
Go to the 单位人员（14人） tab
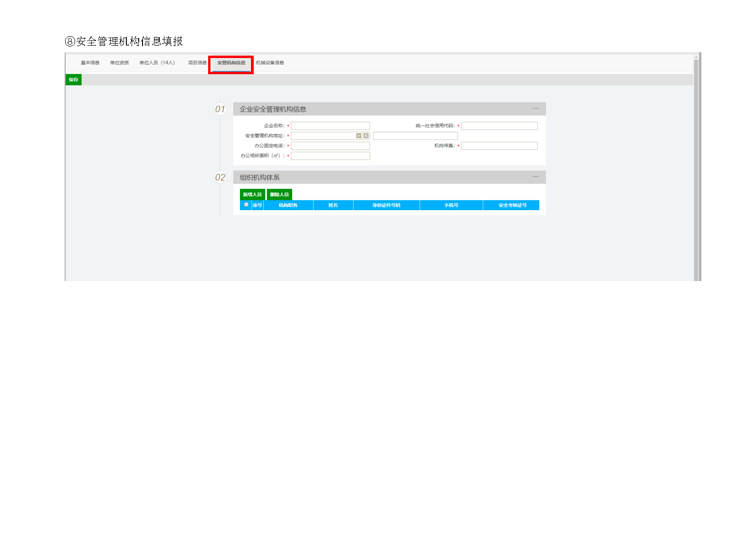coord(157,63)
